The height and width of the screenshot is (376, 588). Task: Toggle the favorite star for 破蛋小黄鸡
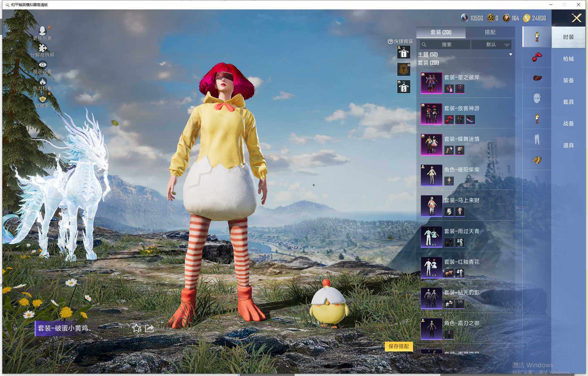tap(137, 328)
